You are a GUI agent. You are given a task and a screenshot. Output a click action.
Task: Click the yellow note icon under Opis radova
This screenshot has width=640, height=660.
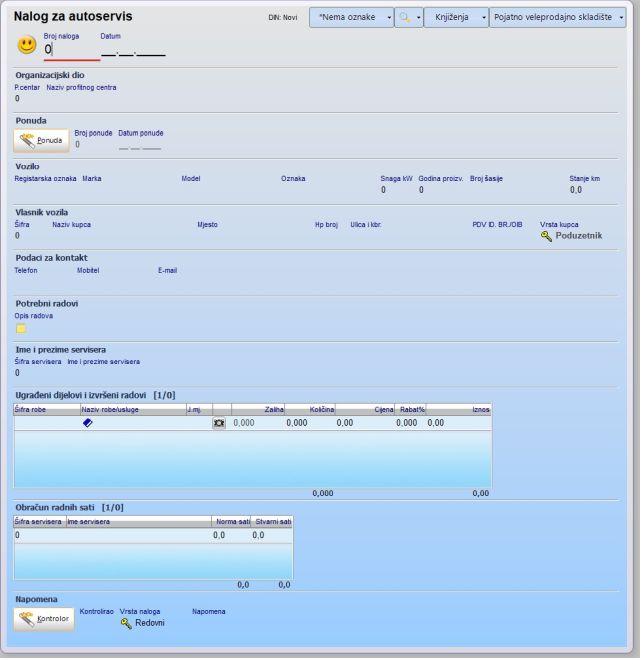coord(21,328)
